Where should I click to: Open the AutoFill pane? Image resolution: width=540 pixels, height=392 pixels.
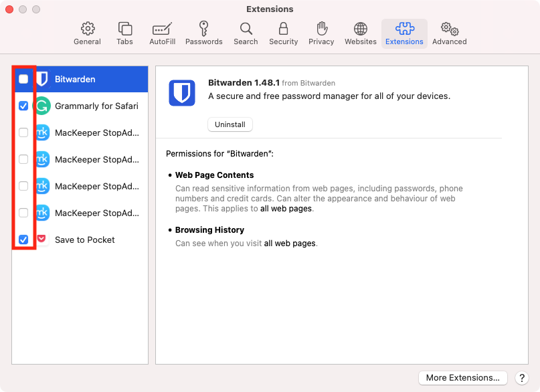click(x=162, y=33)
